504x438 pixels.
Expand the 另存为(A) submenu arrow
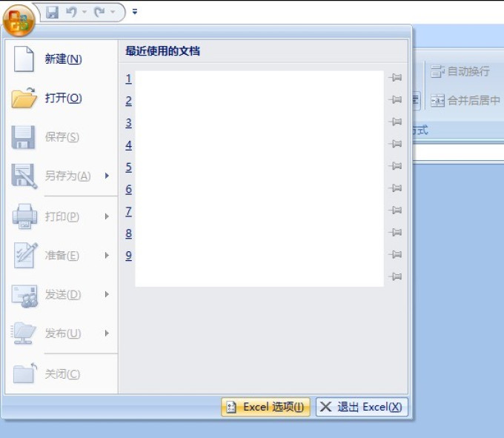pyautogui.click(x=107, y=176)
